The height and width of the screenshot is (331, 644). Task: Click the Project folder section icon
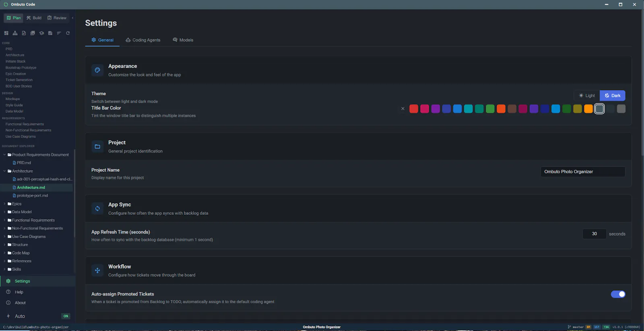point(97,146)
